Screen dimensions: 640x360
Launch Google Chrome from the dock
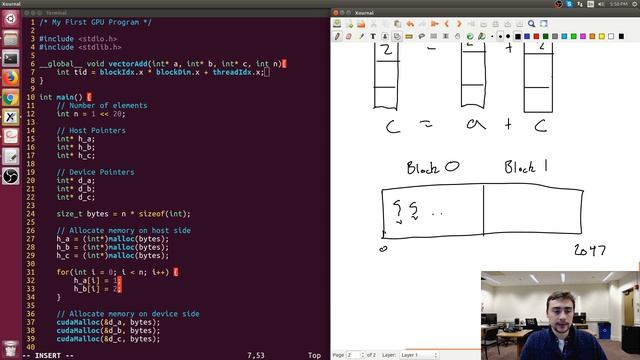(11, 98)
